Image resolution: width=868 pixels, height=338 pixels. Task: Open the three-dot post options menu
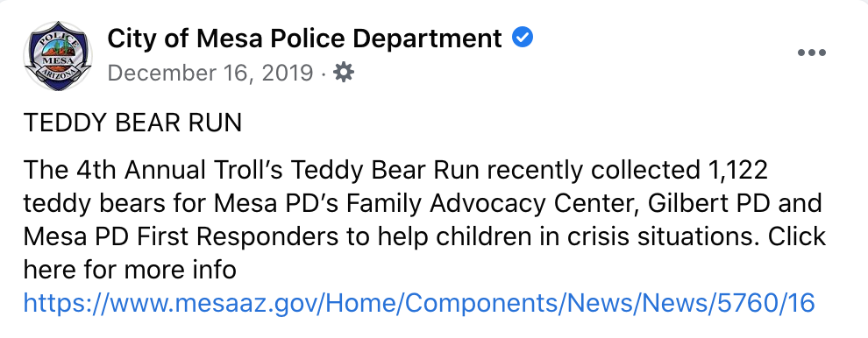(x=812, y=53)
